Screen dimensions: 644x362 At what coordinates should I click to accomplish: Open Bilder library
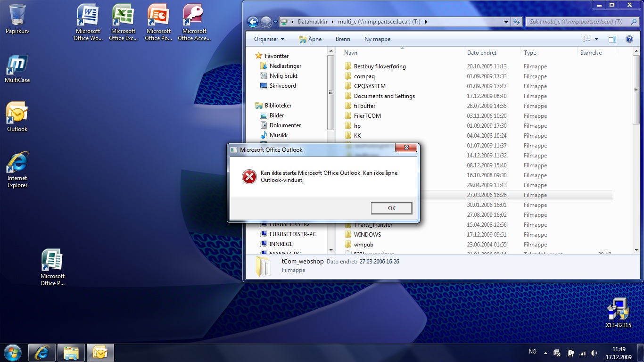point(272,115)
